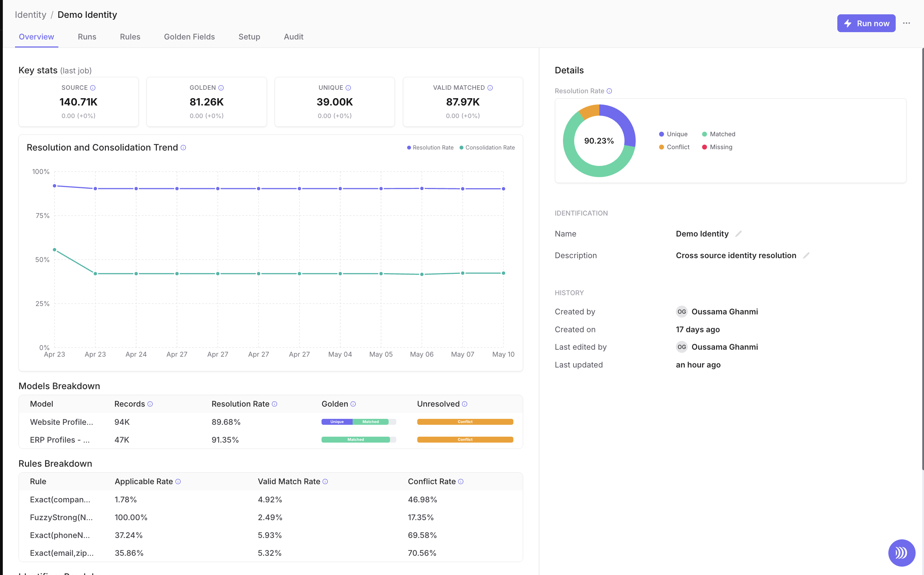Screen dimensions: 924x575
Task: Toggle Resolution Rate series in chart legend
Action: point(430,147)
